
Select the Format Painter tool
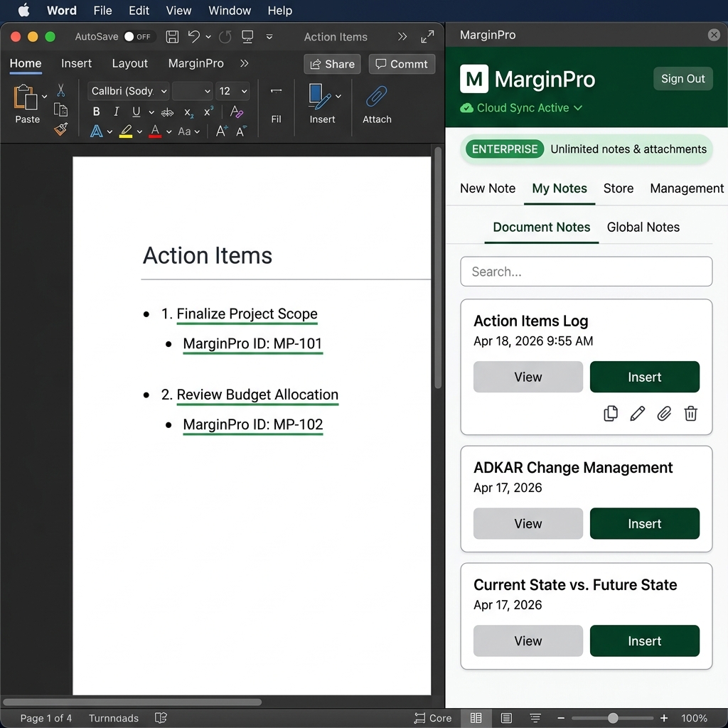(61, 130)
